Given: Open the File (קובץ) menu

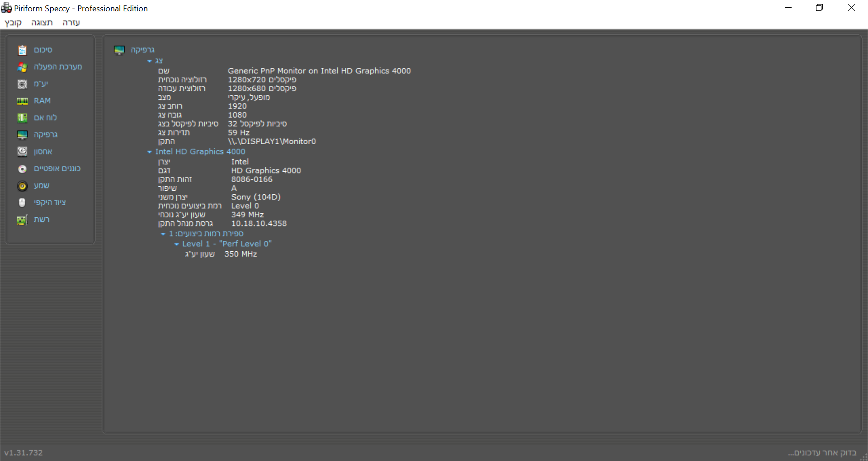Looking at the screenshot, I should [x=13, y=23].
